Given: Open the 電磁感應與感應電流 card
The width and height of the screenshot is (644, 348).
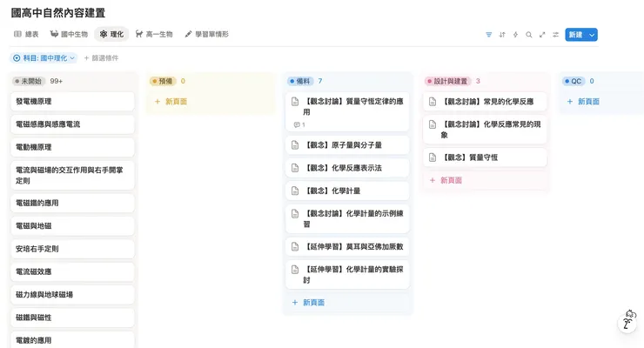Looking at the screenshot, I should (72, 124).
